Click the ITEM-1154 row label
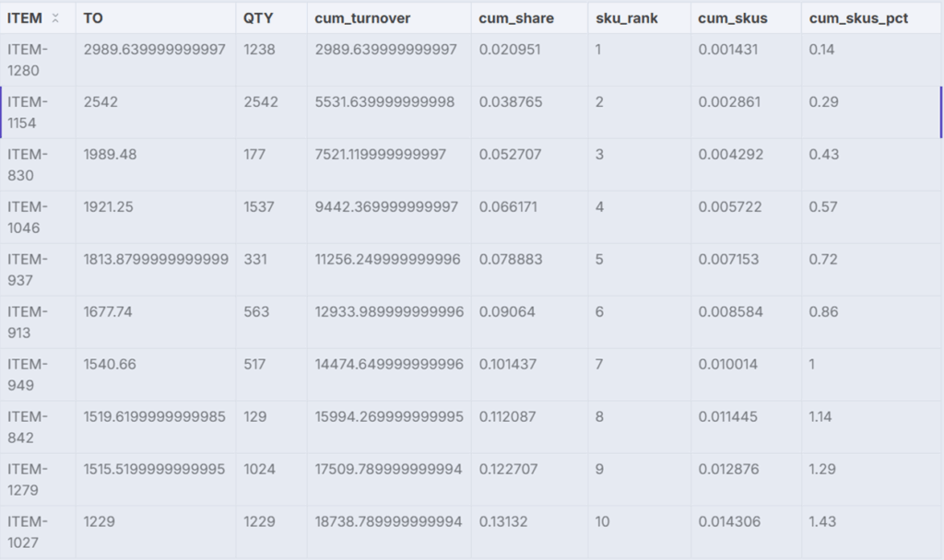944x560 pixels. pos(27,112)
